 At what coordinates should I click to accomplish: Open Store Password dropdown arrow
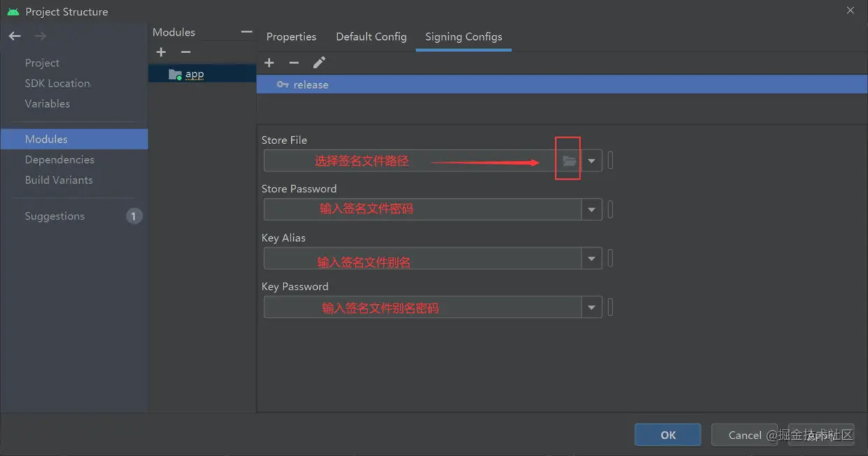(591, 209)
